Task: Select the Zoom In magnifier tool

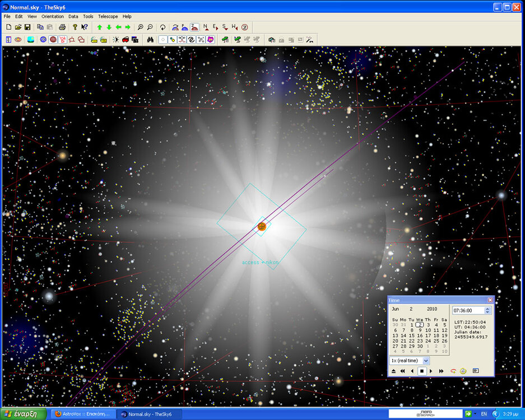Action: pos(140,27)
